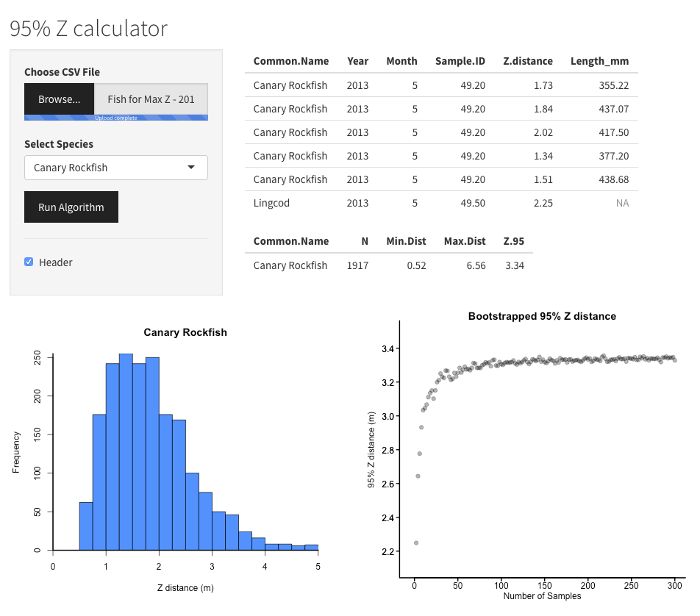
Task: Click the Common.Name column header
Action: pos(290,61)
